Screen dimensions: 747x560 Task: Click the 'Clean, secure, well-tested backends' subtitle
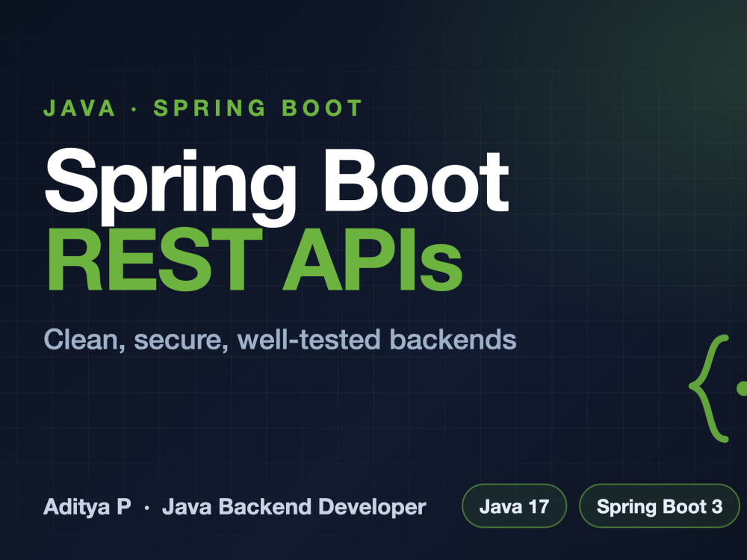[x=280, y=340]
